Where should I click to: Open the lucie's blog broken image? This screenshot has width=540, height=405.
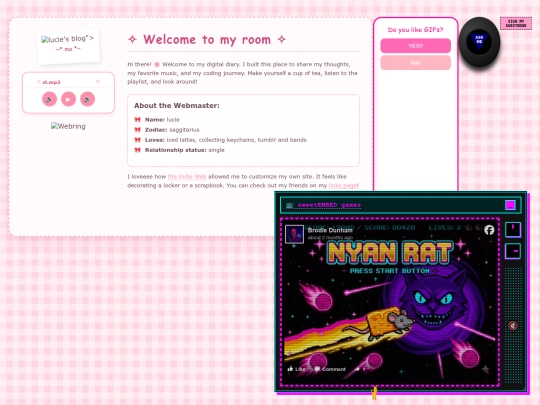pos(67,39)
